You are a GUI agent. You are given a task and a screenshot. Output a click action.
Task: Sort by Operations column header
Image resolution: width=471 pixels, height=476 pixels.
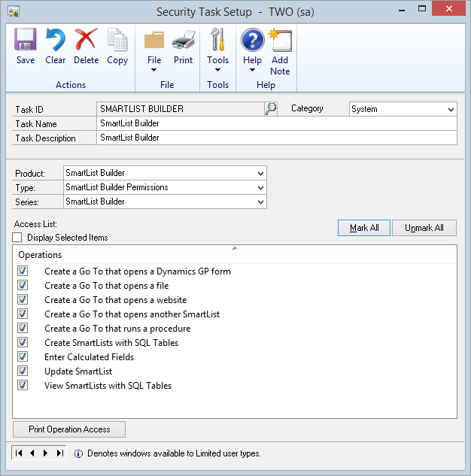(235, 255)
